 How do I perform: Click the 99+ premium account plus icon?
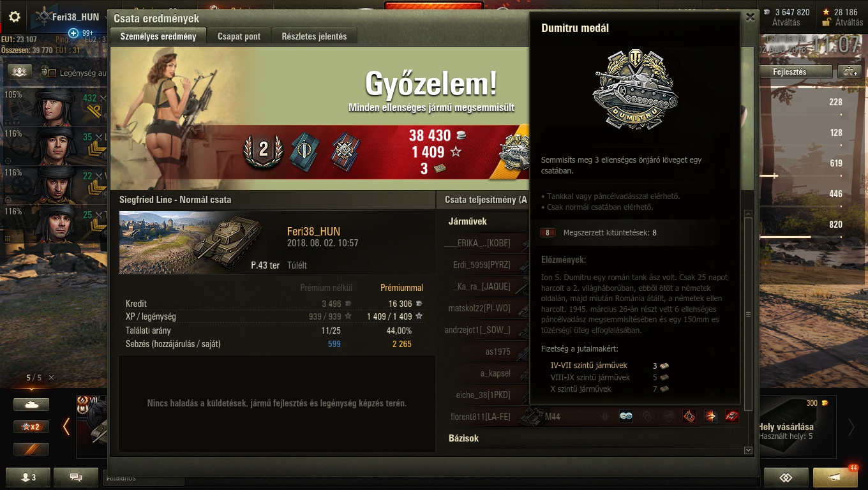pos(73,33)
